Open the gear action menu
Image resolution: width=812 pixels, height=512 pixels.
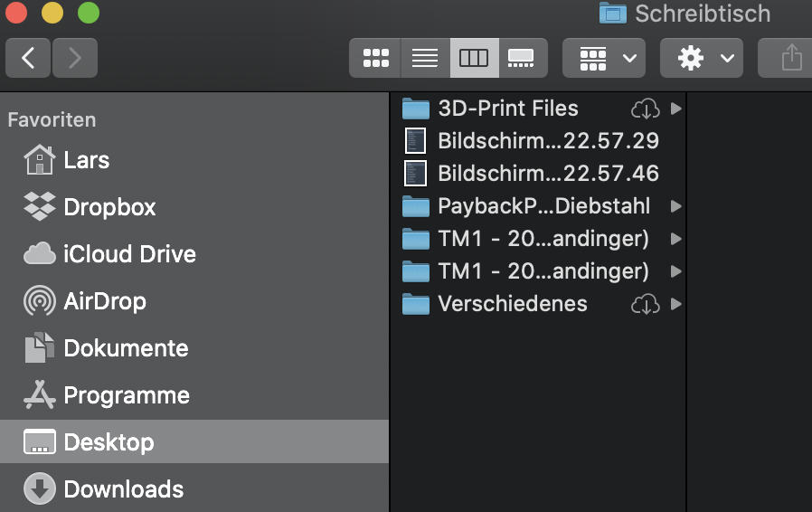coord(702,59)
